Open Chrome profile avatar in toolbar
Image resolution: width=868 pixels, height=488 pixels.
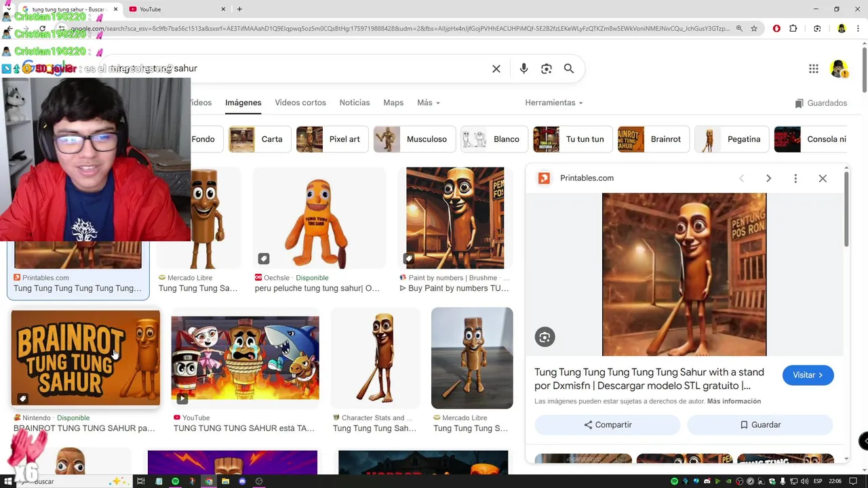tap(842, 28)
